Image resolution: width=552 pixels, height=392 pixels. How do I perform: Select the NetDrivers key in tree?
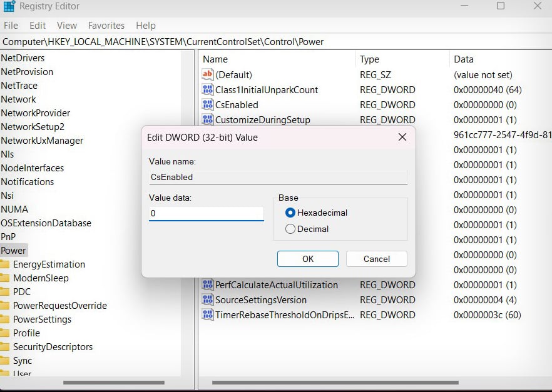[x=23, y=58]
